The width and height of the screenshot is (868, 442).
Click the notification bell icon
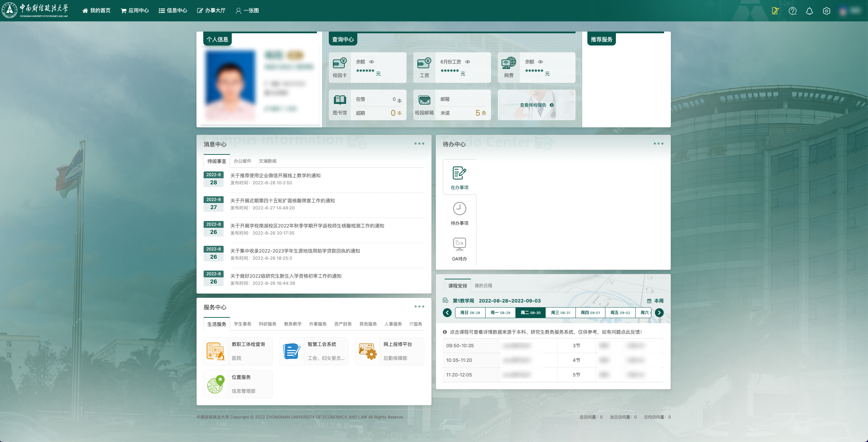pyautogui.click(x=809, y=11)
